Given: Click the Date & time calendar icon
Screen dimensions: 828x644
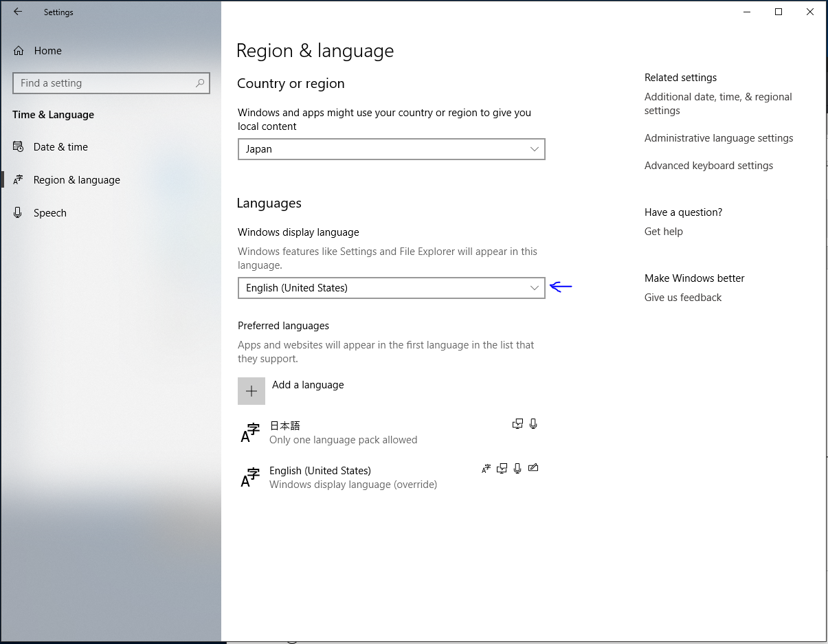Looking at the screenshot, I should [18, 146].
